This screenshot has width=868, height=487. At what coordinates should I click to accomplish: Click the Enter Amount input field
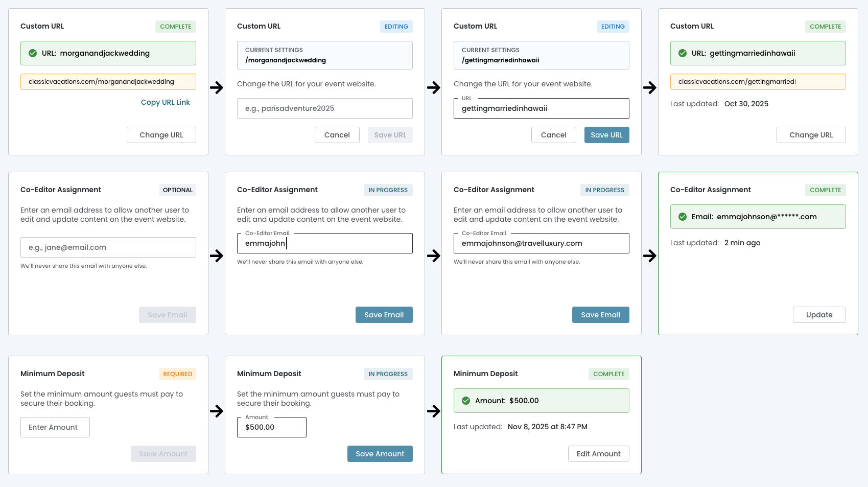tap(55, 427)
